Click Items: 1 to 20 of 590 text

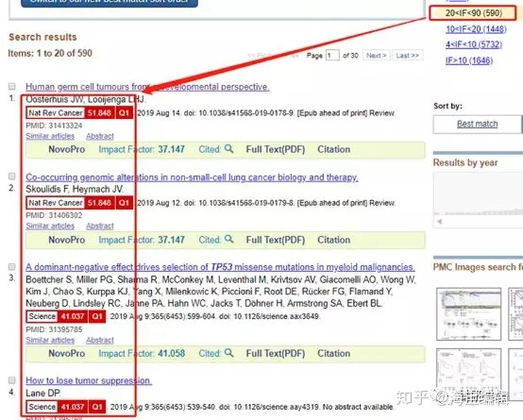(50, 53)
